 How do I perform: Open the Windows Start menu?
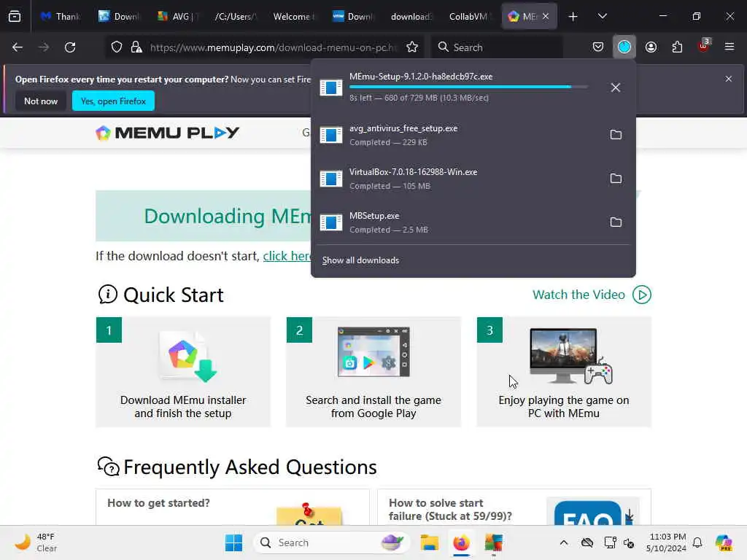[x=233, y=542]
